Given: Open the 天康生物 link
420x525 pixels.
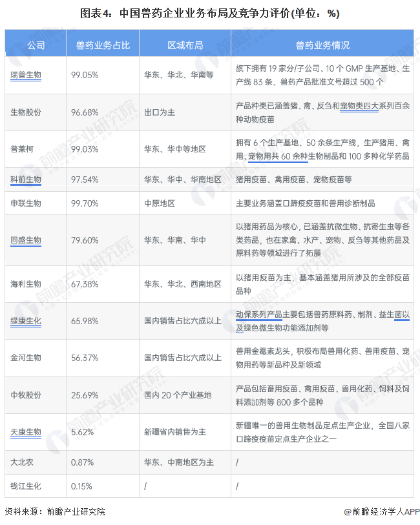Looking at the screenshot, I should (26, 431).
